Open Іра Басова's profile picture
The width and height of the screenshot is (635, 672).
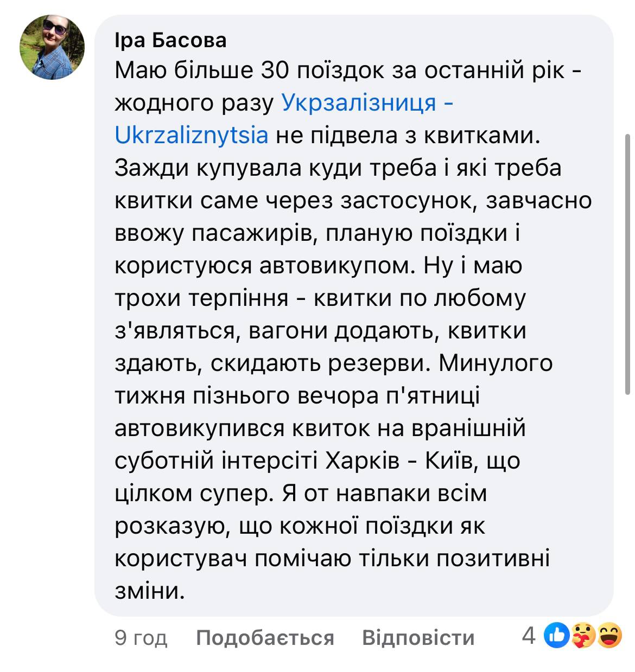pos(53,48)
